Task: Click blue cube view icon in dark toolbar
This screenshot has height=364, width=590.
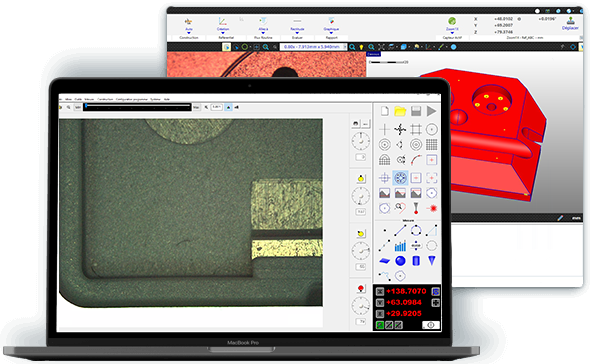Action: [404, 47]
